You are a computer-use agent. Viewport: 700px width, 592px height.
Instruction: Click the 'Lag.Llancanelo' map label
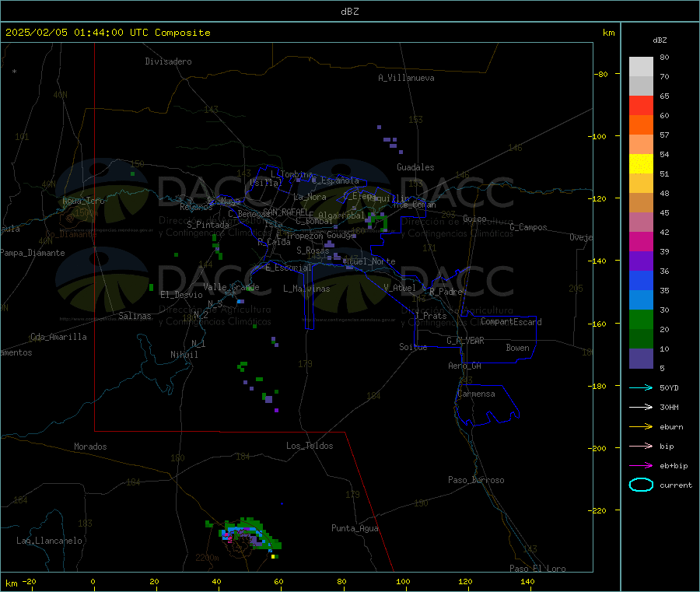tap(50, 541)
